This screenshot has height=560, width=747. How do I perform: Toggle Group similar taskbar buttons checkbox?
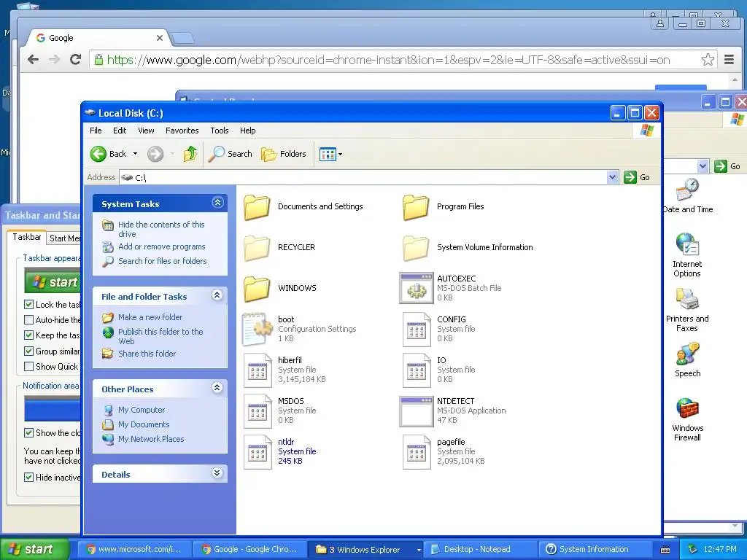28,351
